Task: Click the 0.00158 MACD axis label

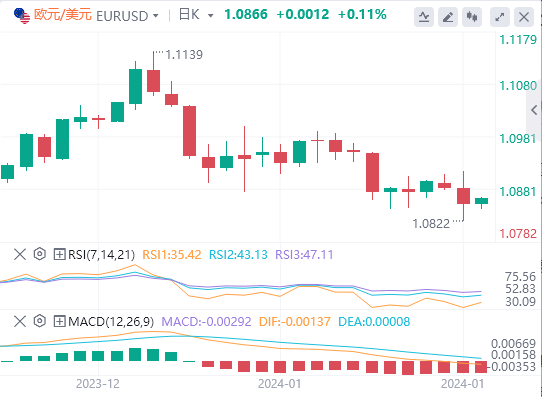Action: pos(513,355)
